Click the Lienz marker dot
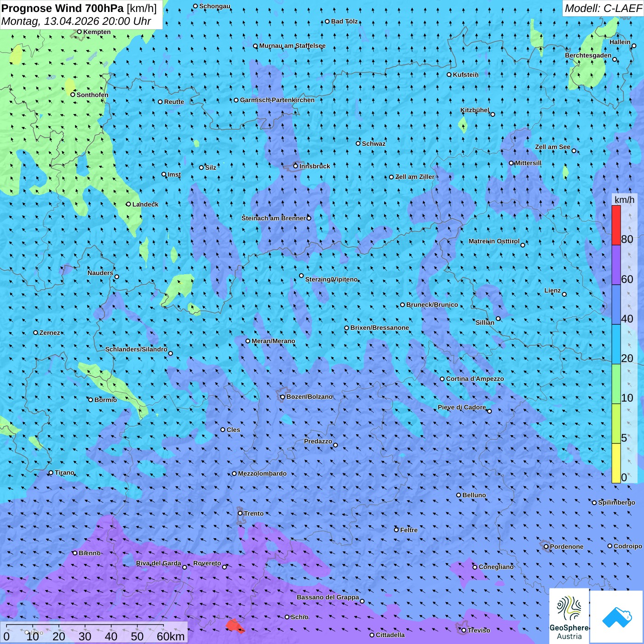Viewport: 644px width, 644px height. (564, 294)
